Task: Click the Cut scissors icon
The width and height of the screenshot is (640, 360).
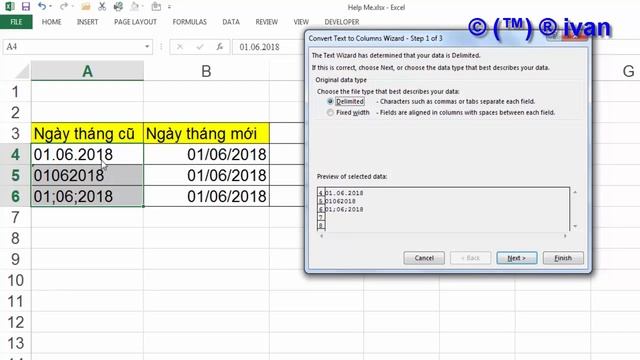Action: click(x=102, y=6)
